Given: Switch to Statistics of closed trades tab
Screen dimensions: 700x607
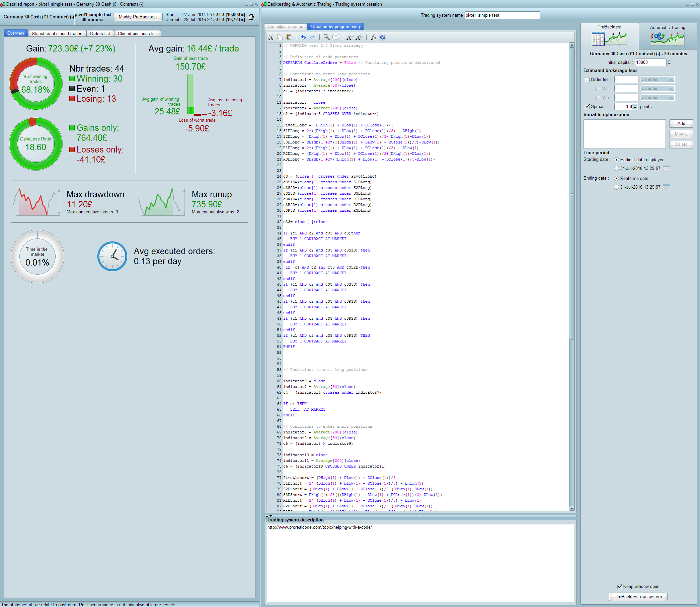Looking at the screenshot, I should (x=57, y=33).
